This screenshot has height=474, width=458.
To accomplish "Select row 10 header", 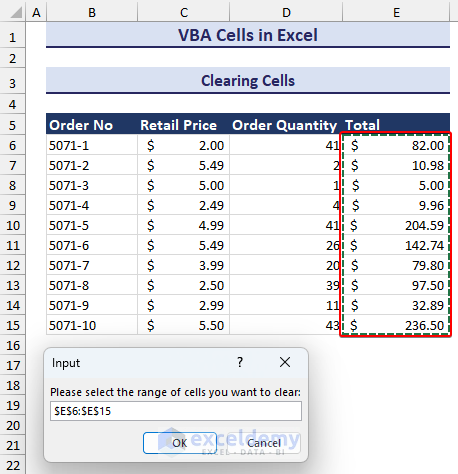I will pos(13,225).
